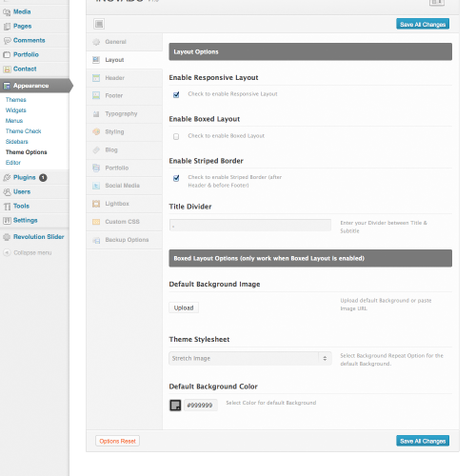The height and width of the screenshot is (476, 476).
Task: Click the Revolution Slider gear icon
Action: (7, 237)
